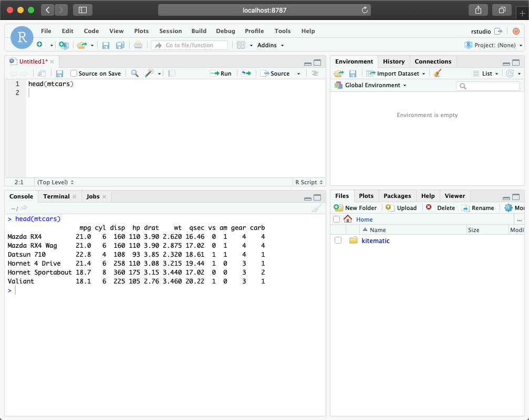Click the Go to directory ellipsis icon
Screen dimensions: 529x420
coord(519,220)
